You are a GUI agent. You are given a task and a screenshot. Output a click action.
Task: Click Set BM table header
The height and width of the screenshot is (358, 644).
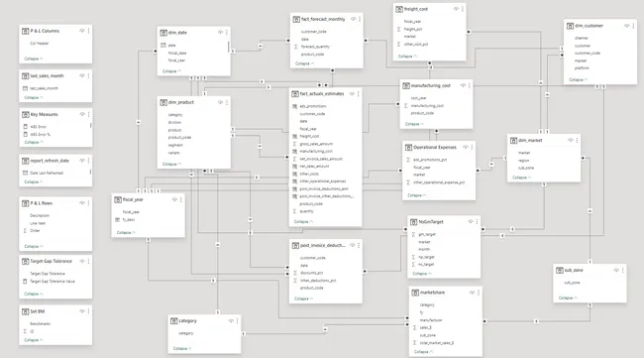tap(38, 311)
